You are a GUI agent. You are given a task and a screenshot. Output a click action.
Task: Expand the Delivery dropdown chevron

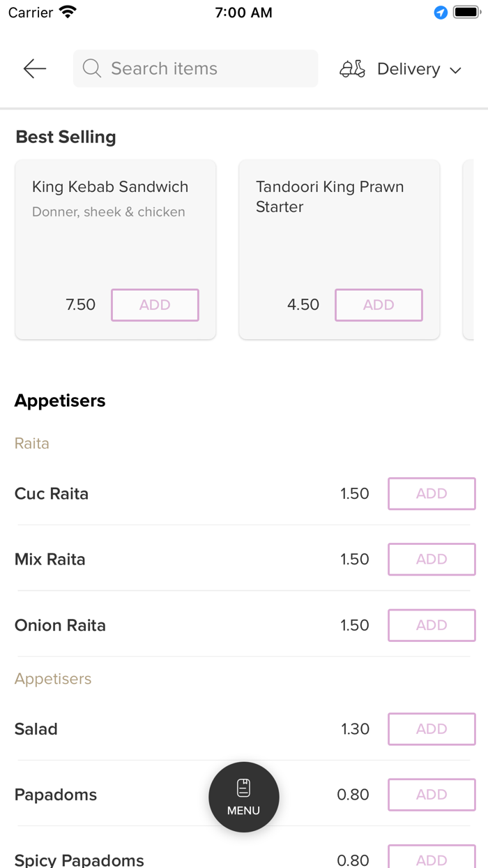(456, 70)
